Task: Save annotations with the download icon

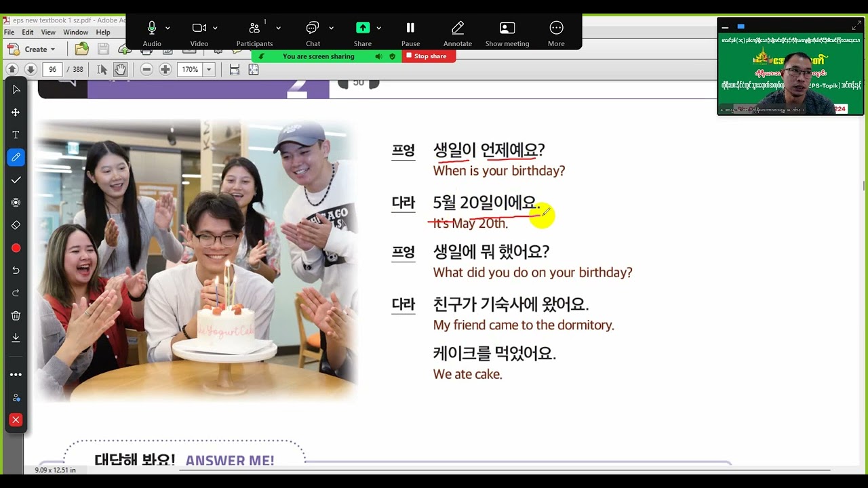Action: (16, 338)
